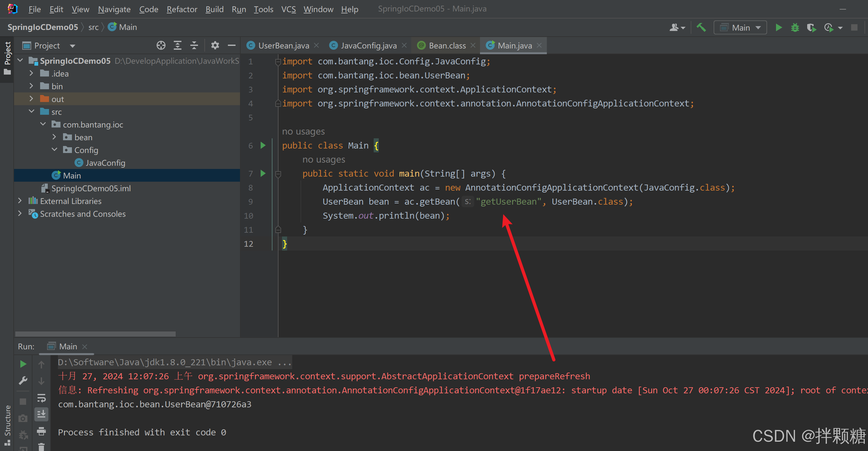Click the Debug bug icon
Image resolution: width=868 pixels, height=451 pixels.
pos(795,27)
